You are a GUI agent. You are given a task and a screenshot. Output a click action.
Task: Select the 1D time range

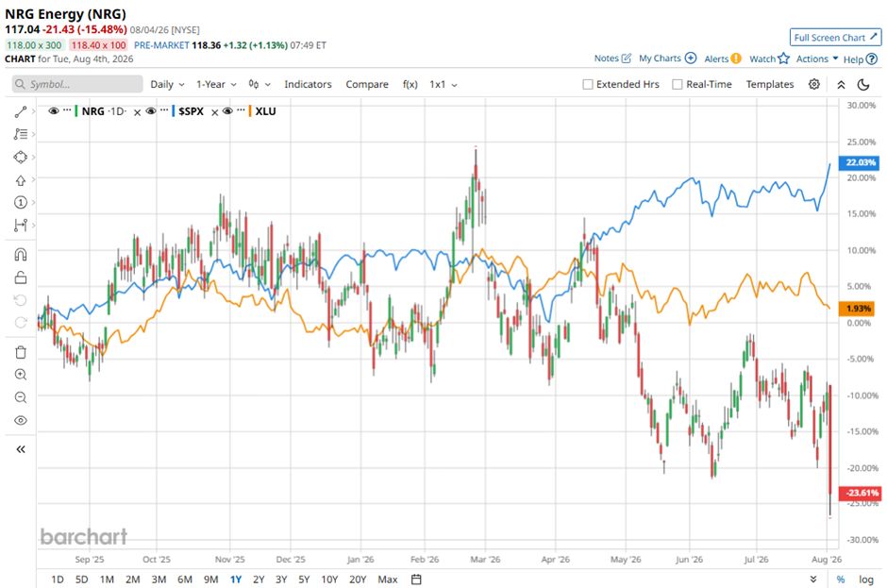(x=58, y=579)
